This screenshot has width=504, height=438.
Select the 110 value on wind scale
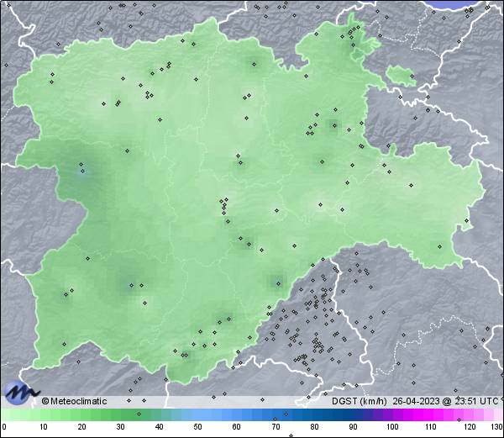(431, 427)
